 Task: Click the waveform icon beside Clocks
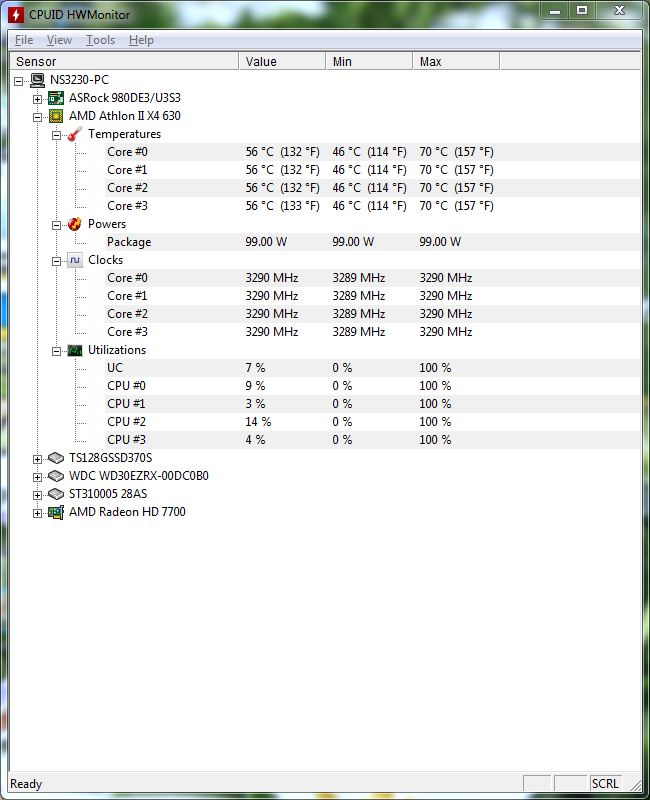(x=75, y=260)
